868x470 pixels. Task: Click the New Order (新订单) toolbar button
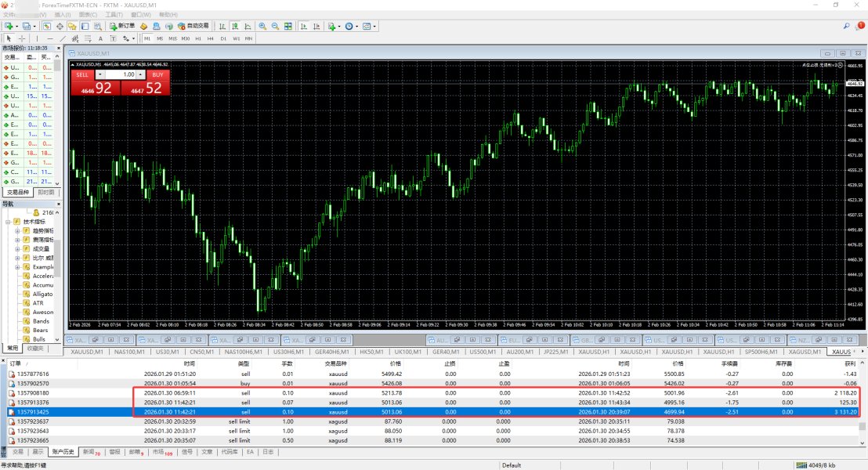(122, 26)
